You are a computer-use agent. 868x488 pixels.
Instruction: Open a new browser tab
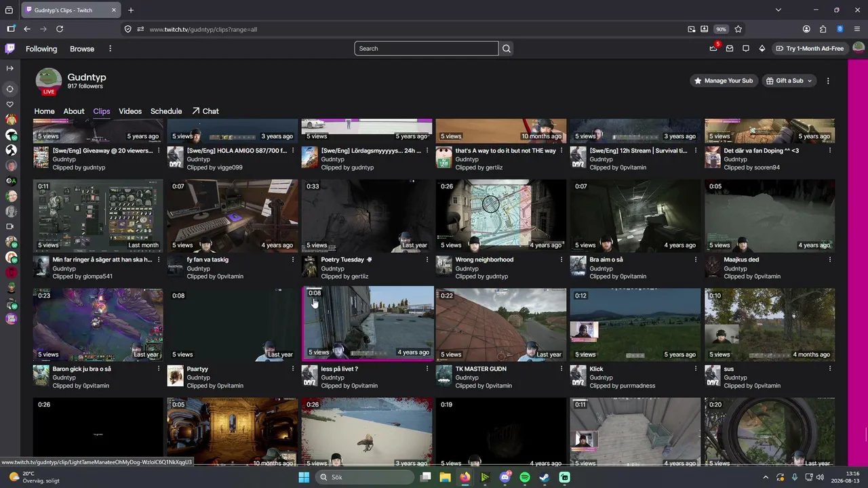131,10
